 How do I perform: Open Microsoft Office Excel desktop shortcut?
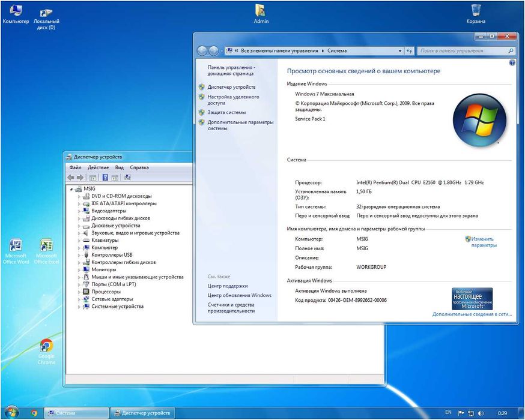[x=46, y=251]
